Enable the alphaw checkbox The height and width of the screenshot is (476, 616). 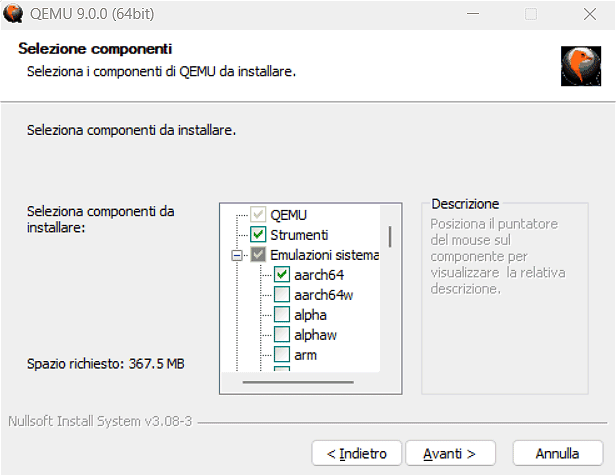(x=282, y=335)
